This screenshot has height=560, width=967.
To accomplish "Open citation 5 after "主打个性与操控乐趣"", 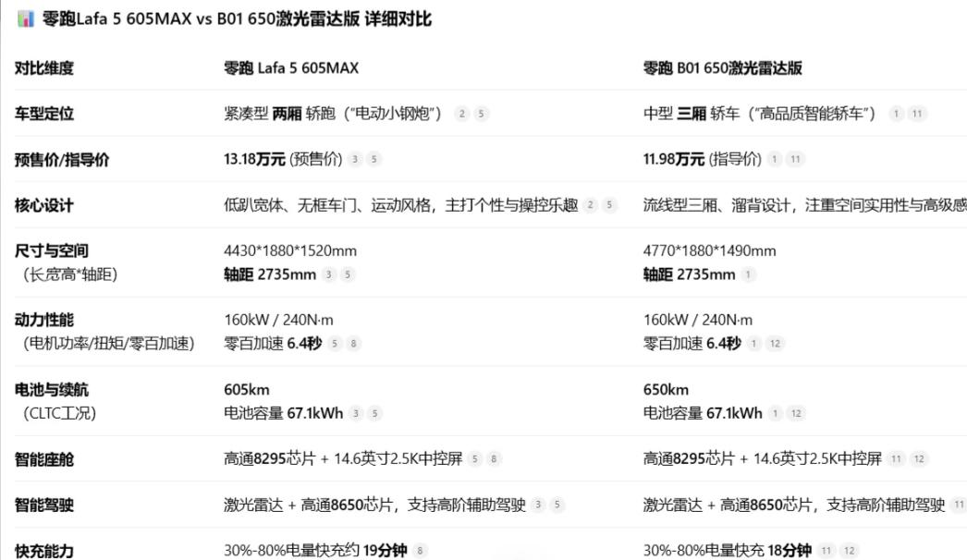I will (x=609, y=205).
